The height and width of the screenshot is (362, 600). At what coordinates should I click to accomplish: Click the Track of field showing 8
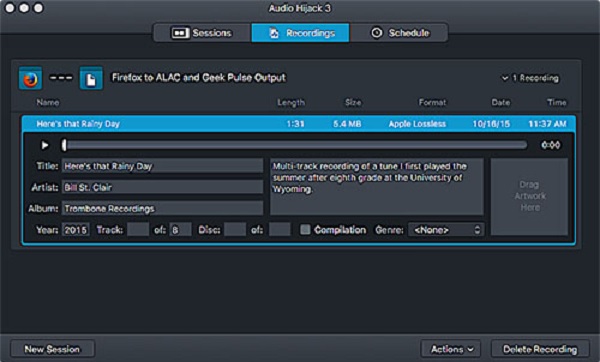coord(180,230)
